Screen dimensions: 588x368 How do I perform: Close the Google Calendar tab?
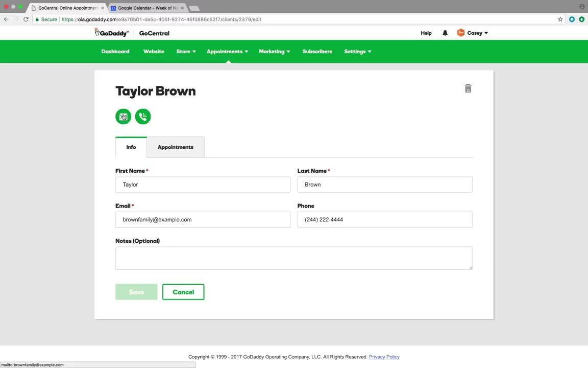(x=182, y=8)
